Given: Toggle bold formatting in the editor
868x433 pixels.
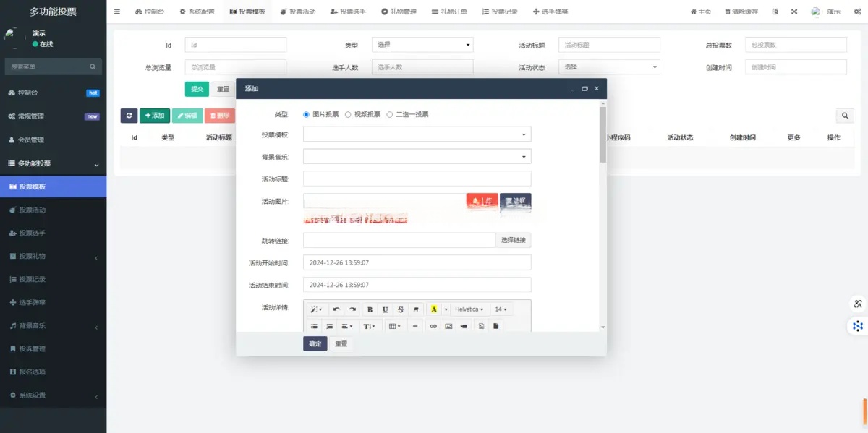Looking at the screenshot, I should click(x=370, y=309).
